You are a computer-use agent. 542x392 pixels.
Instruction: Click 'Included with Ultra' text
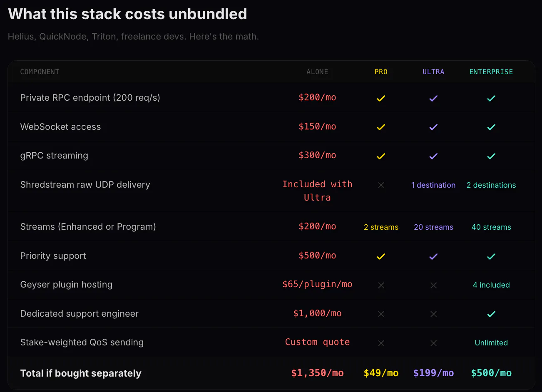coord(317,191)
